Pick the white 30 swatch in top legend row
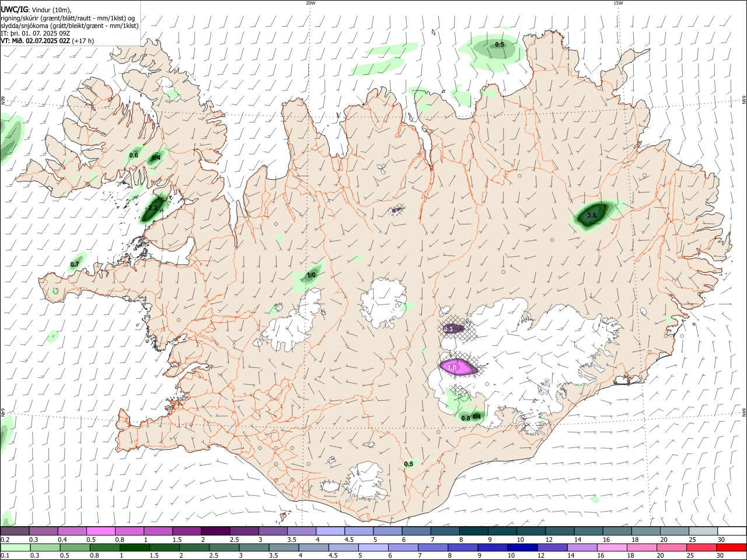This screenshot has width=747, height=560. (731, 531)
